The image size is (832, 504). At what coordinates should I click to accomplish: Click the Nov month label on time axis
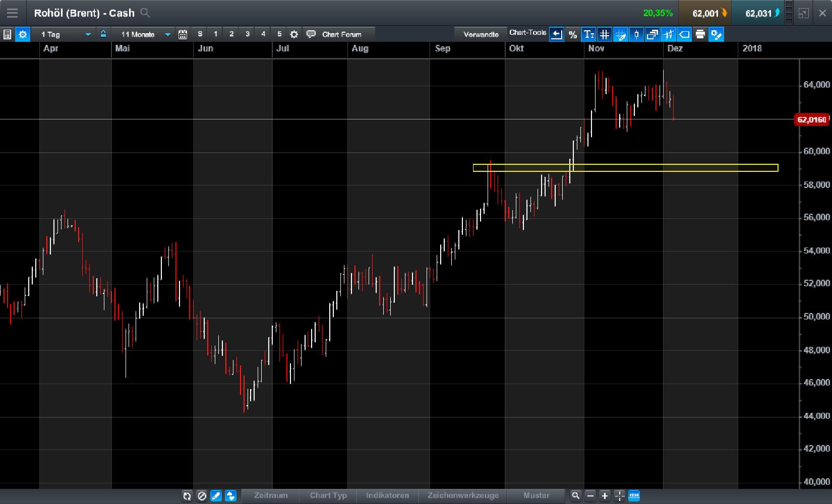coord(596,48)
